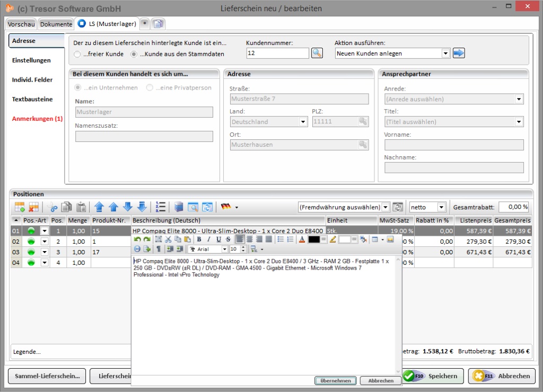Select the "freier Kunde" radio button
Image resolution: width=543 pixels, height=392 pixels.
[x=78, y=54]
